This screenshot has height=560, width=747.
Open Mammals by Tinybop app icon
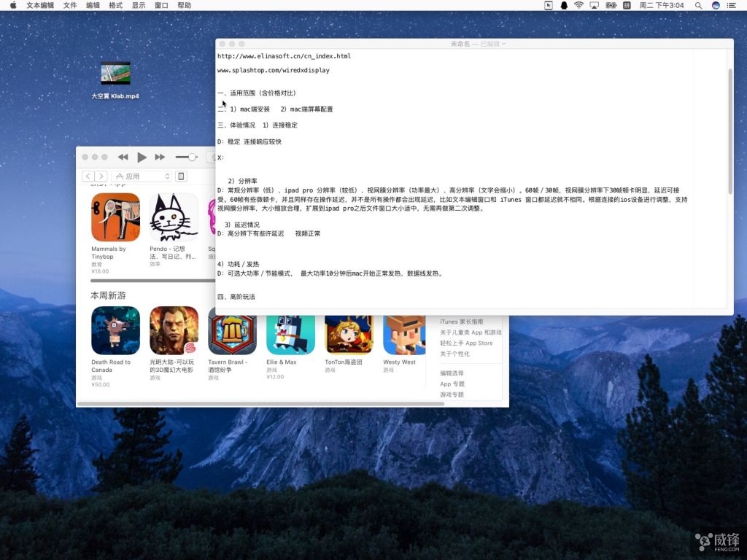(x=116, y=217)
